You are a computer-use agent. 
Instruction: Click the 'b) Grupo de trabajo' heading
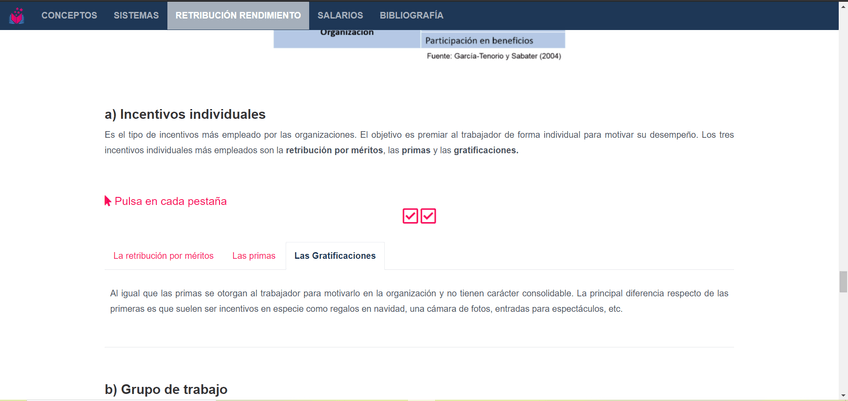(166, 390)
